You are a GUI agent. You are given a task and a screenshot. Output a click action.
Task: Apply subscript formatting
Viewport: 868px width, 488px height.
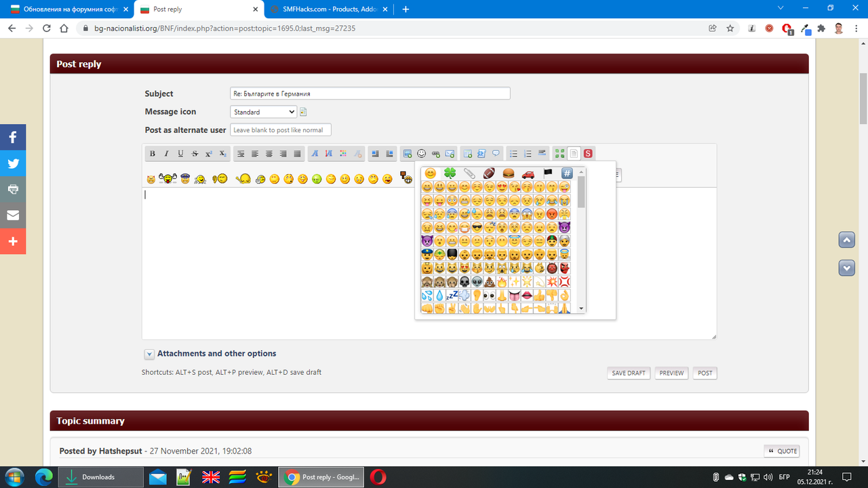coord(223,154)
